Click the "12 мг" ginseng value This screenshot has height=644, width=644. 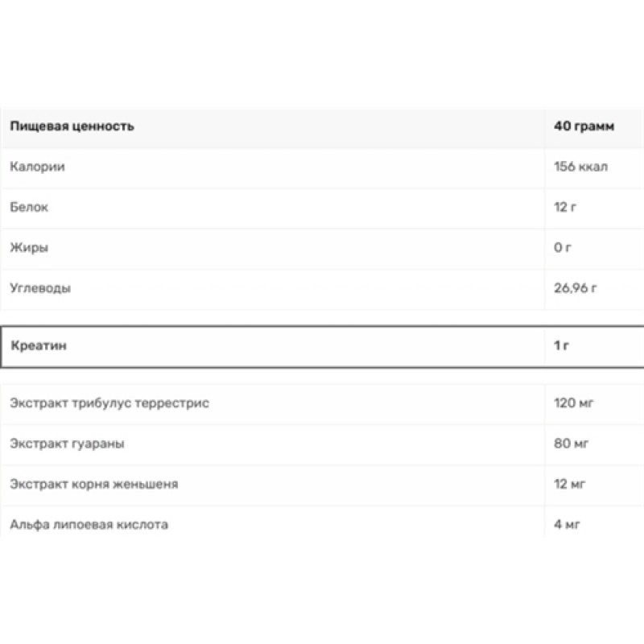pyautogui.click(x=570, y=485)
